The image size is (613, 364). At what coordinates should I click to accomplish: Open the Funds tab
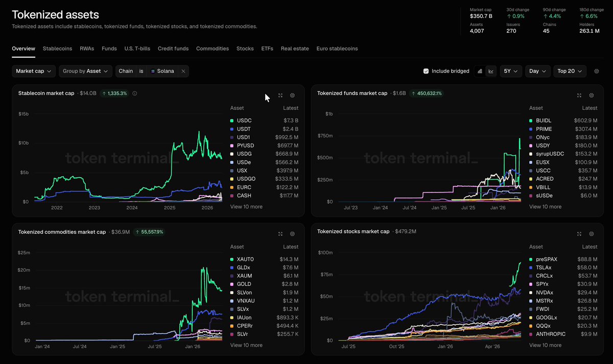109,48
